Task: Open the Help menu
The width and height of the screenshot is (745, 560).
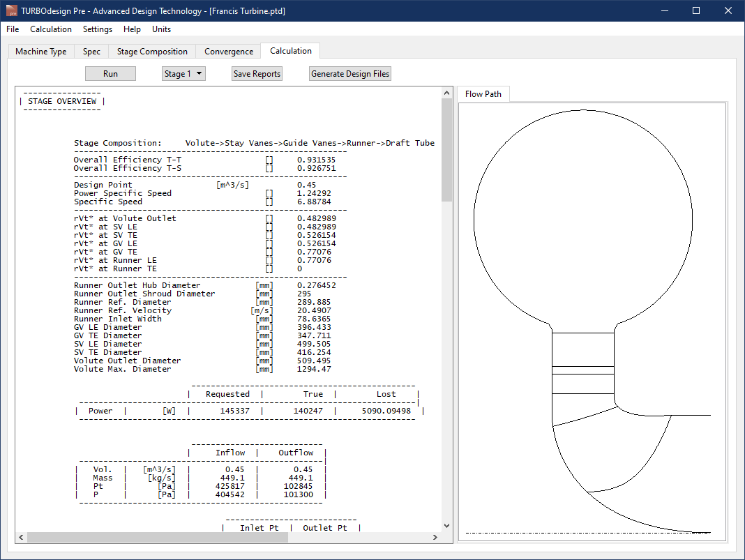Action: point(132,29)
